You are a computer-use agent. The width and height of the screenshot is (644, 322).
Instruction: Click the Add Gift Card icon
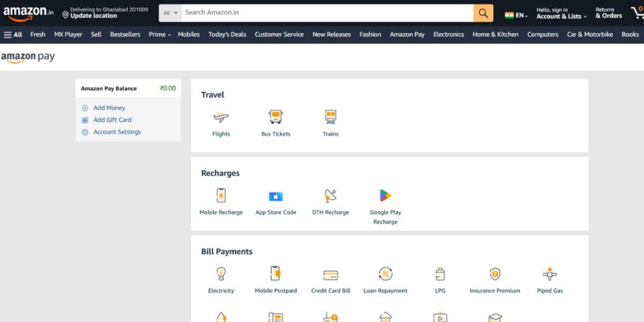[x=85, y=120]
